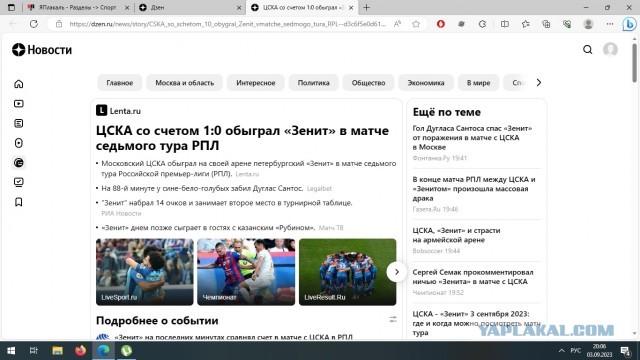Select the Экономика category tab
The width and height of the screenshot is (640, 360).
(426, 83)
